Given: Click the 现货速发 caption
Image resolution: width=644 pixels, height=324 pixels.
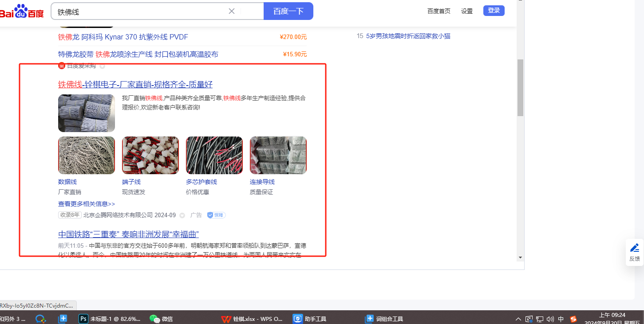Looking at the screenshot, I should [x=134, y=192].
